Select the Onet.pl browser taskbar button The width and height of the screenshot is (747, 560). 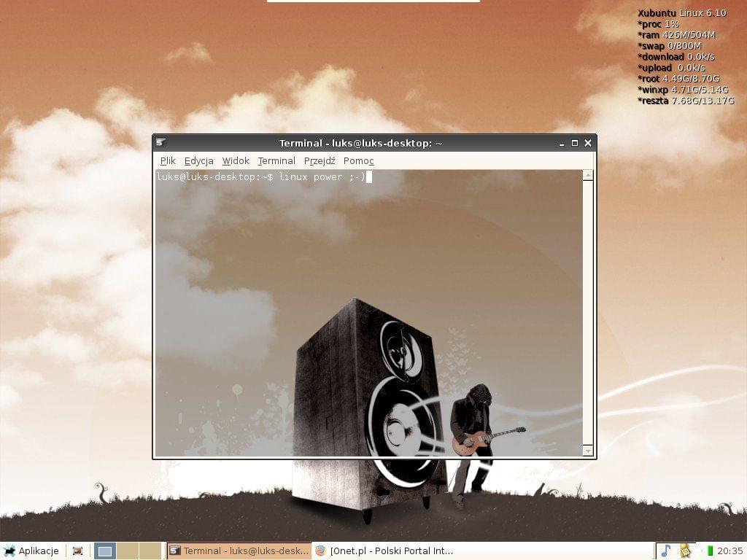(x=385, y=551)
